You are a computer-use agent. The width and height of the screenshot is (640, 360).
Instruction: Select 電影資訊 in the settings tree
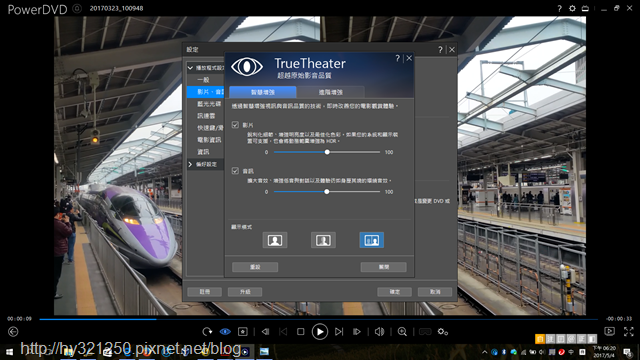coord(209,140)
